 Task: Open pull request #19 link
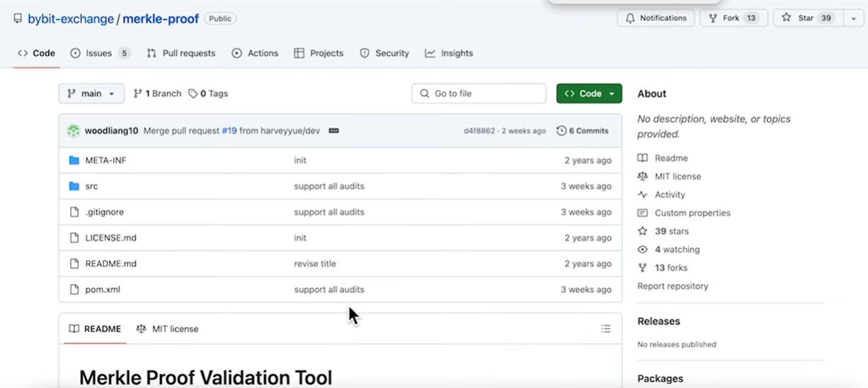coord(229,131)
